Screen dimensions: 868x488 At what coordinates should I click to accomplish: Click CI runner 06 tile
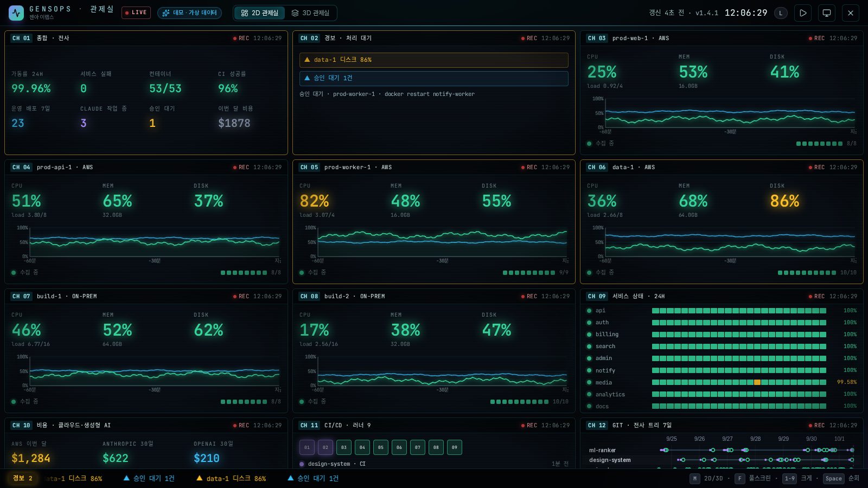click(x=399, y=447)
